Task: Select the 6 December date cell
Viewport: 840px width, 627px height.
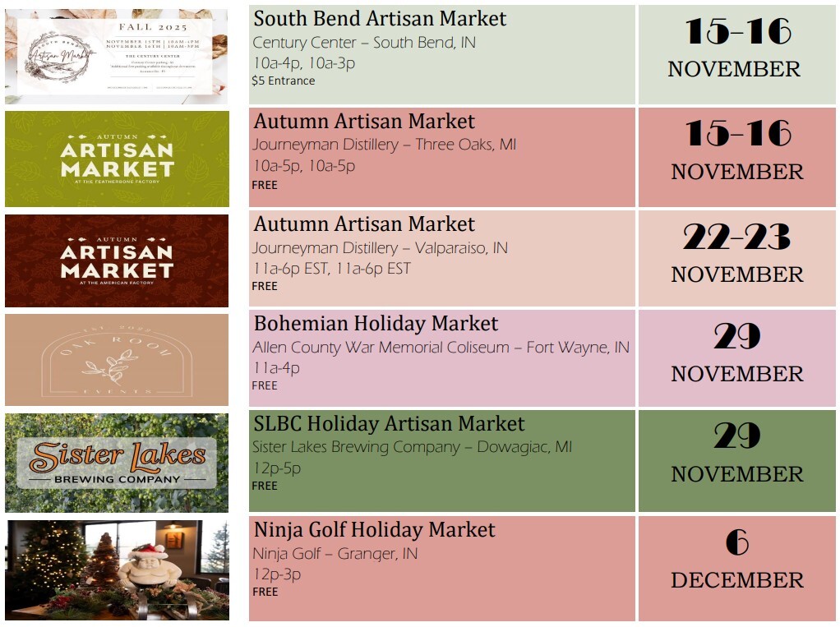Action: pyautogui.click(x=736, y=559)
